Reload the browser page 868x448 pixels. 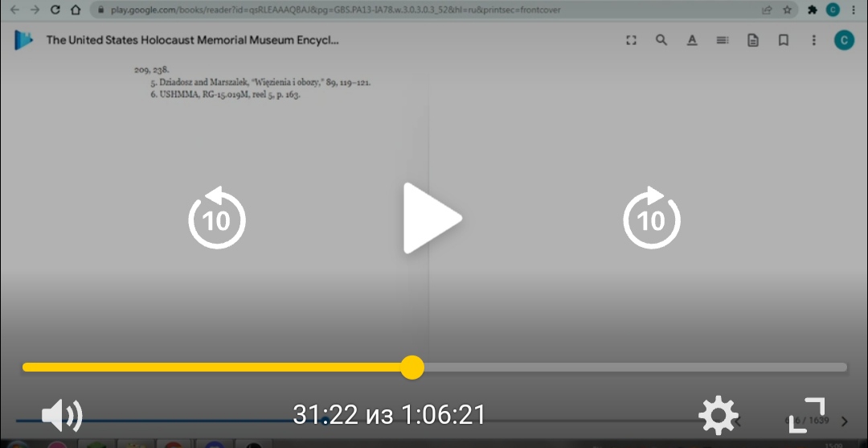click(55, 10)
